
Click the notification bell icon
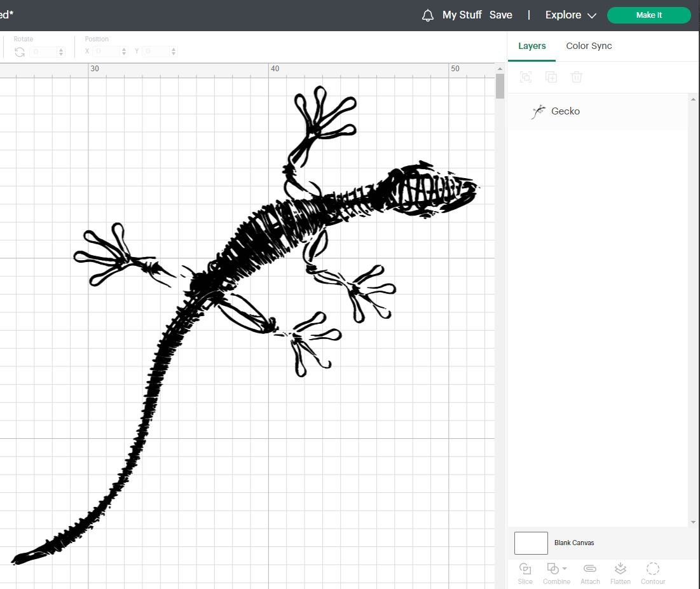coord(427,15)
